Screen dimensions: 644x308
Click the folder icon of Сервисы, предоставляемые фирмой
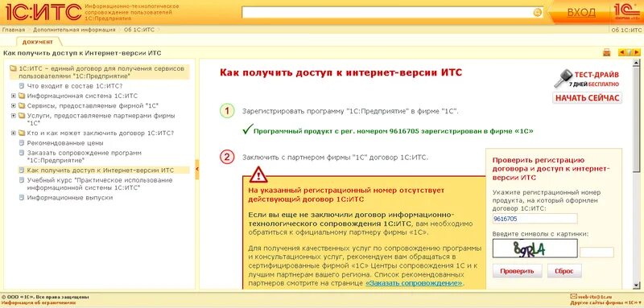22,106
